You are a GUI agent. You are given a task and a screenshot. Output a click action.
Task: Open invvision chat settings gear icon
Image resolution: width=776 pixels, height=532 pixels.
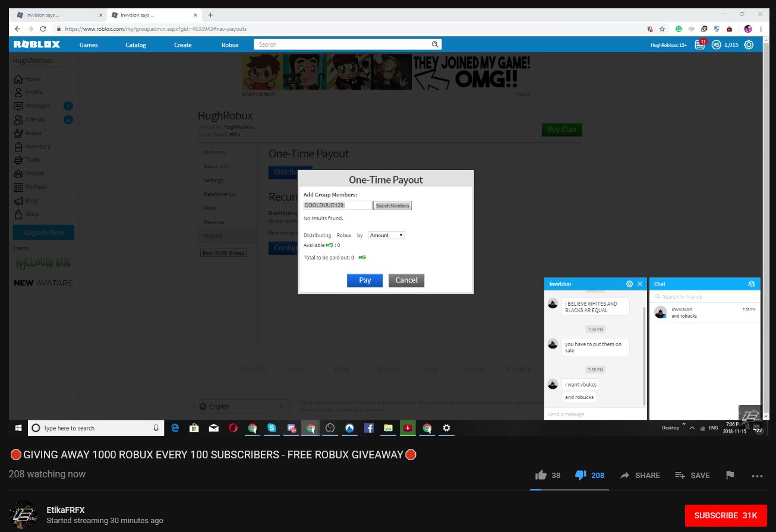tap(629, 284)
